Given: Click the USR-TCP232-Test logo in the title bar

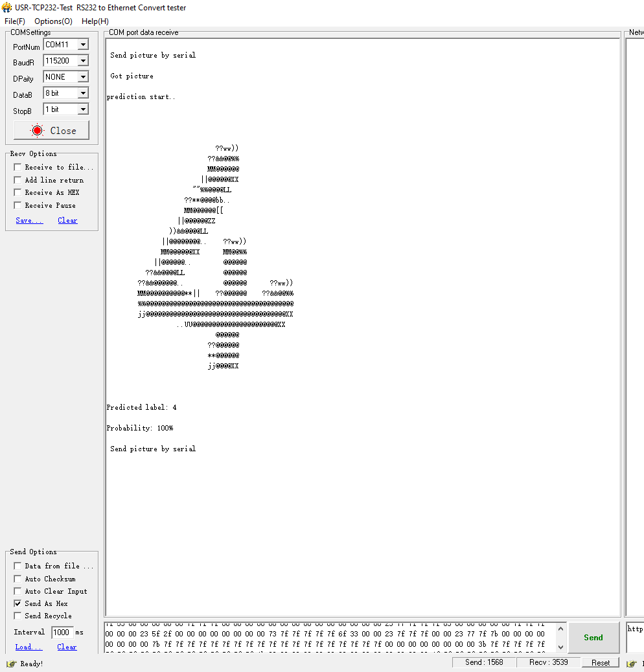Looking at the screenshot, I should pyautogui.click(x=7, y=7).
